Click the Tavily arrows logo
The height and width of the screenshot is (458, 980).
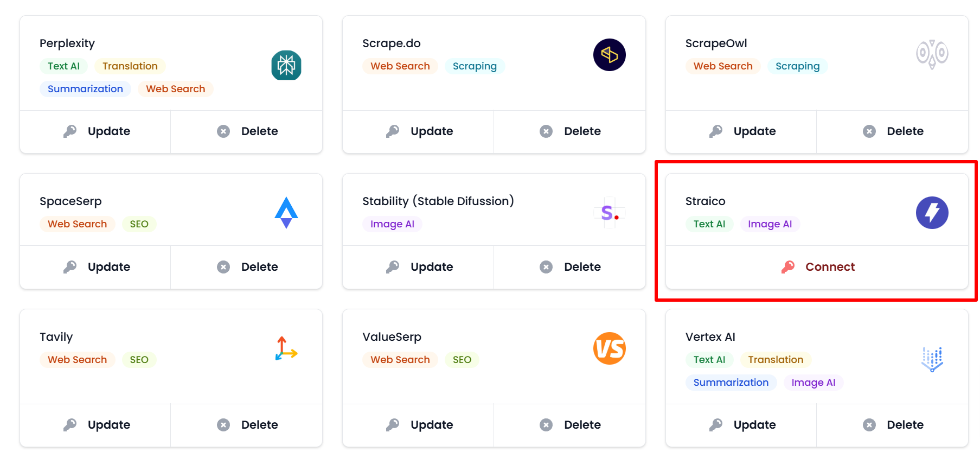pos(286,348)
